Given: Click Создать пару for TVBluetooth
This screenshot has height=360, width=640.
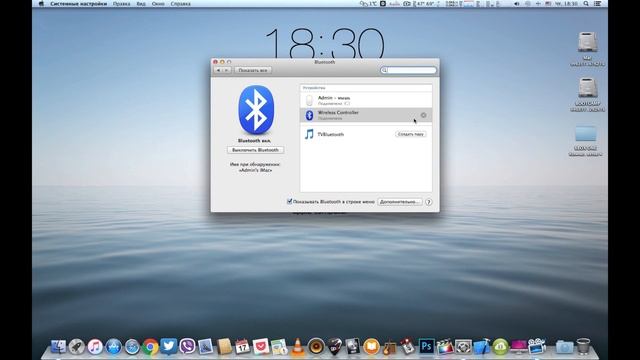Looking at the screenshot, I should pos(411,134).
